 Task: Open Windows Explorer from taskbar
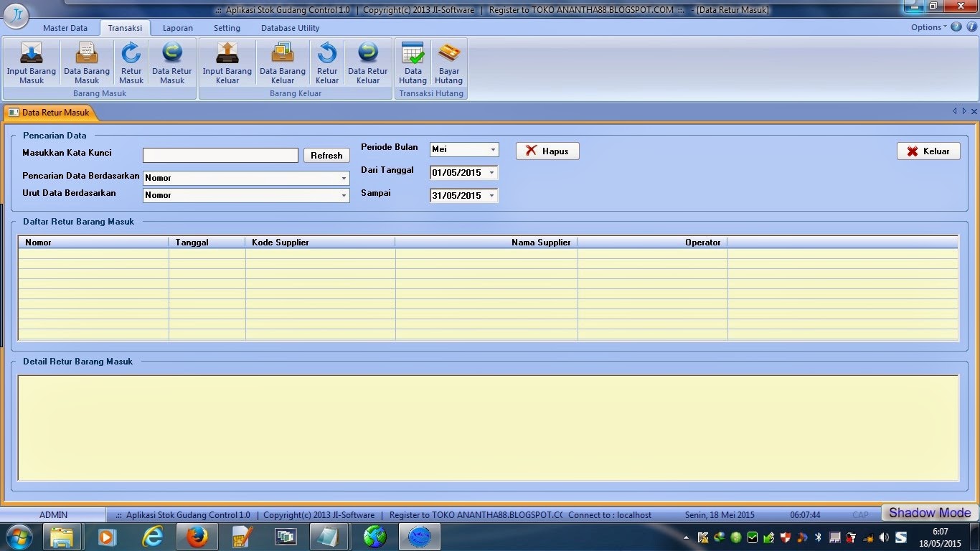(x=62, y=537)
